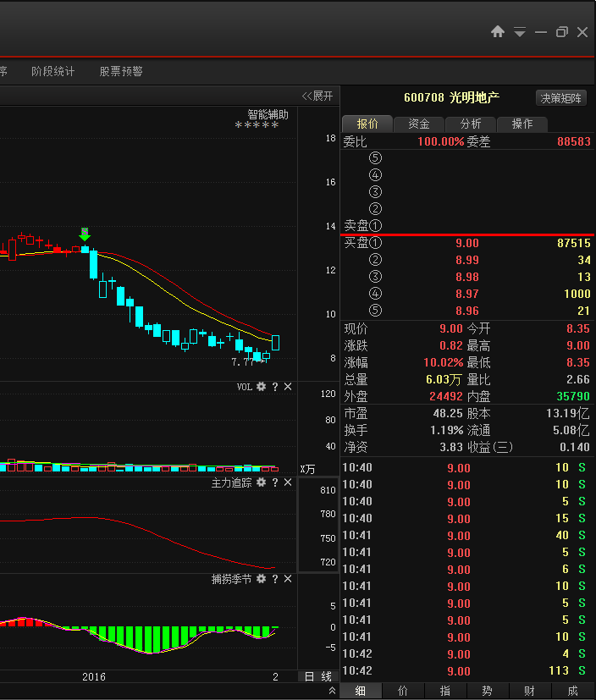Switch to the 分析 tab
The width and height of the screenshot is (596, 700).
[471, 124]
